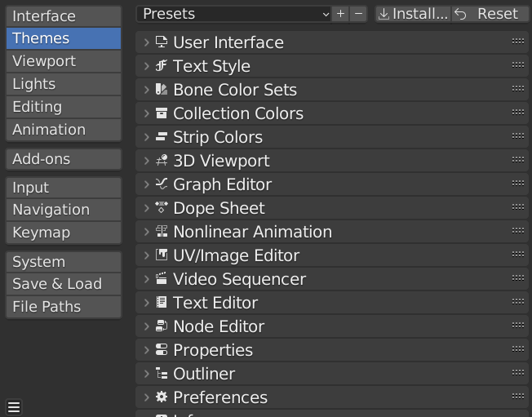Switch to the Input tab
The width and height of the screenshot is (532, 417).
click(64, 188)
